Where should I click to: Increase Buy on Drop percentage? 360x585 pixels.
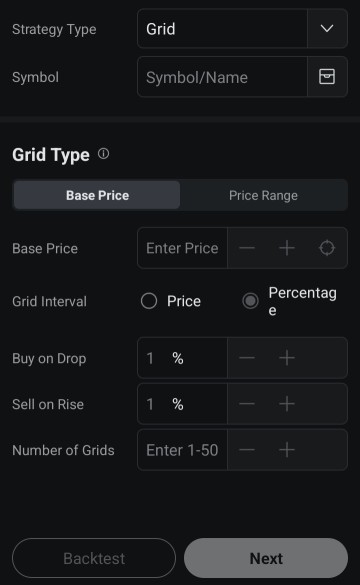pyautogui.click(x=287, y=358)
